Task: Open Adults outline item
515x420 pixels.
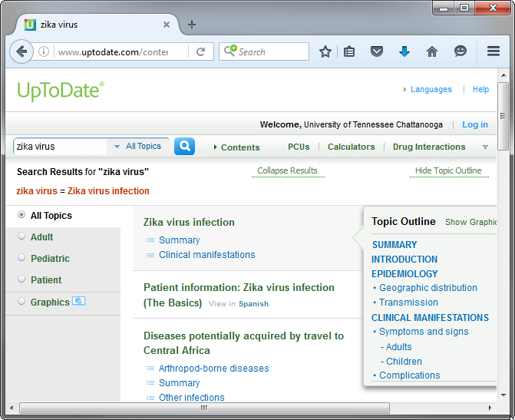Action: click(399, 347)
